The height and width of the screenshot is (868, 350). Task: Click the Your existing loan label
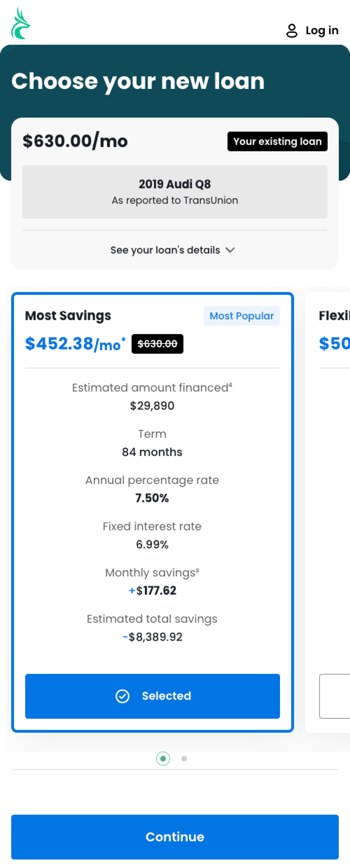pos(277,141)
